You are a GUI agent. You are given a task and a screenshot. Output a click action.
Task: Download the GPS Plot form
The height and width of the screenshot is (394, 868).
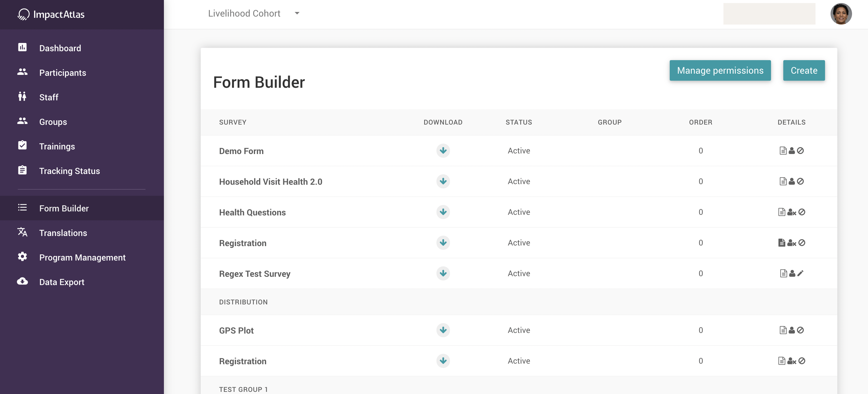coord(443,330)
